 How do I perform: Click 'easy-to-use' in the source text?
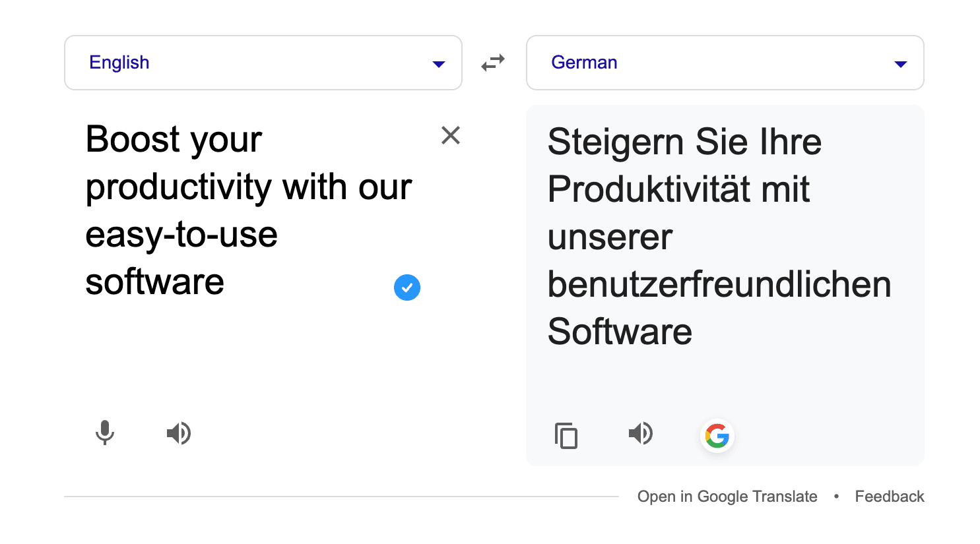point(181,235)
